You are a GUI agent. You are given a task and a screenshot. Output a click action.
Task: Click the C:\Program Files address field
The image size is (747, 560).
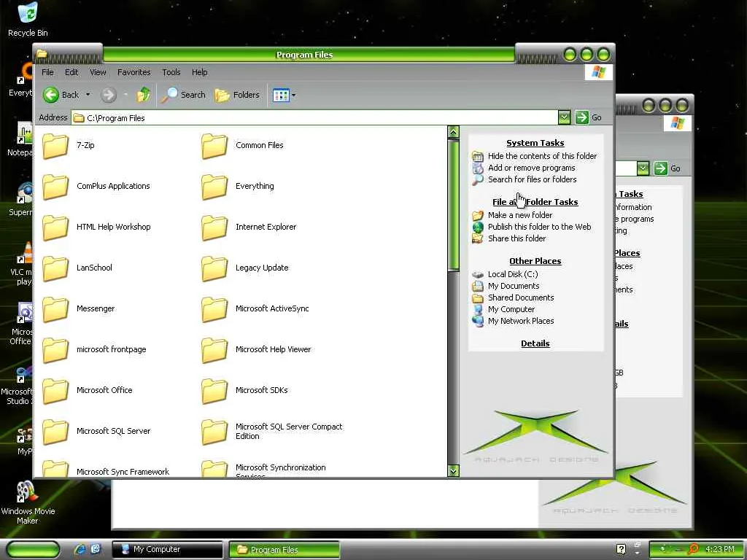[314, 117]
